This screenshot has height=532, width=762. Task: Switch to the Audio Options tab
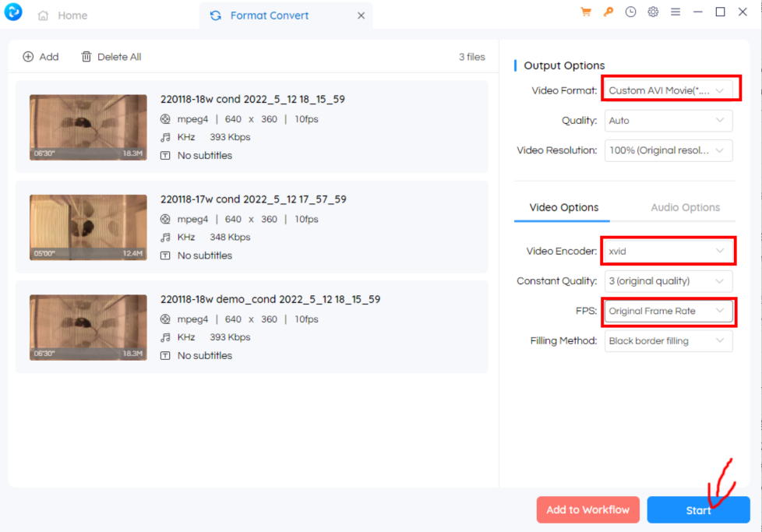click(x=685, y=207)
